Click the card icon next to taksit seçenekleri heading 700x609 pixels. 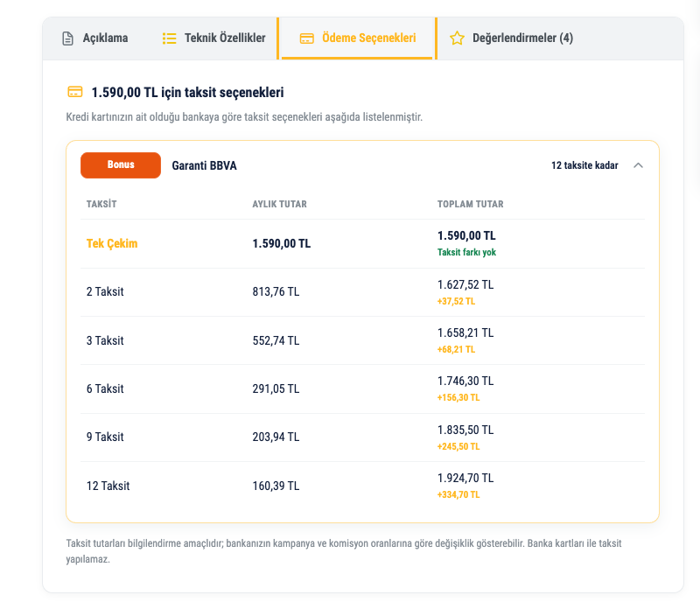point(75,92)
